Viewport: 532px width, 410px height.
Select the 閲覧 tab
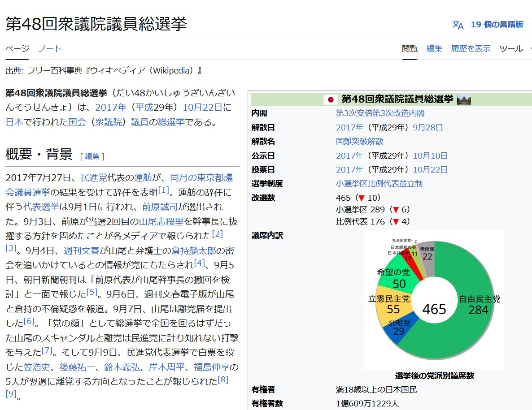pyautogui.click(x=410, y=48)
